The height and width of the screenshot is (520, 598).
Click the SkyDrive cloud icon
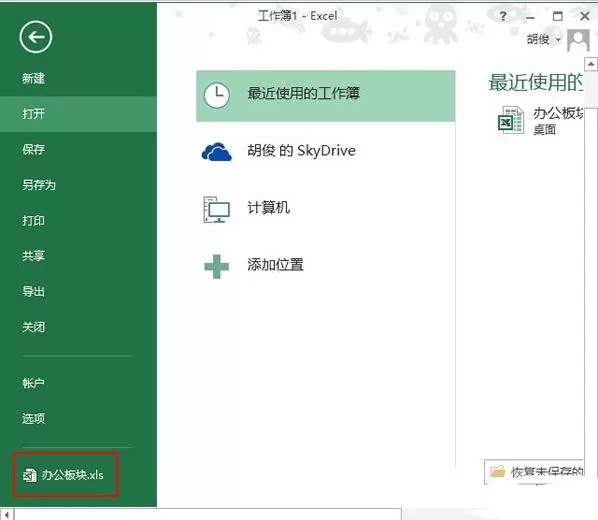point(216,151)
